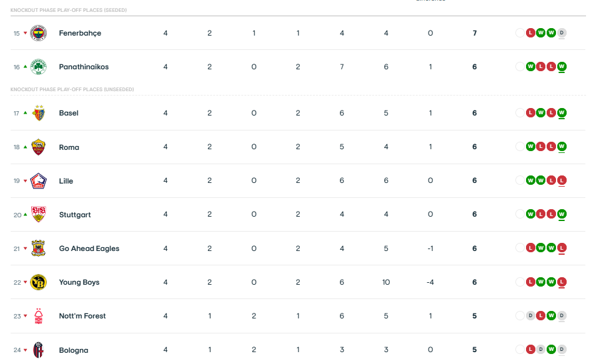Viewport: 596px width, 364px height.
Task: Click the Roma club crest
Action: [39, 147]
